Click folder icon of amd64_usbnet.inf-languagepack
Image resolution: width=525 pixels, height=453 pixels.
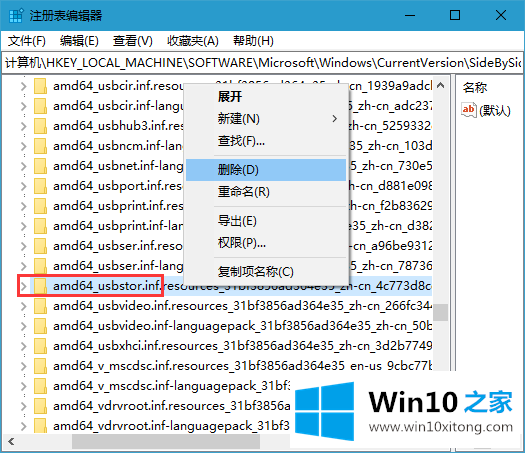tap(40, 166)
